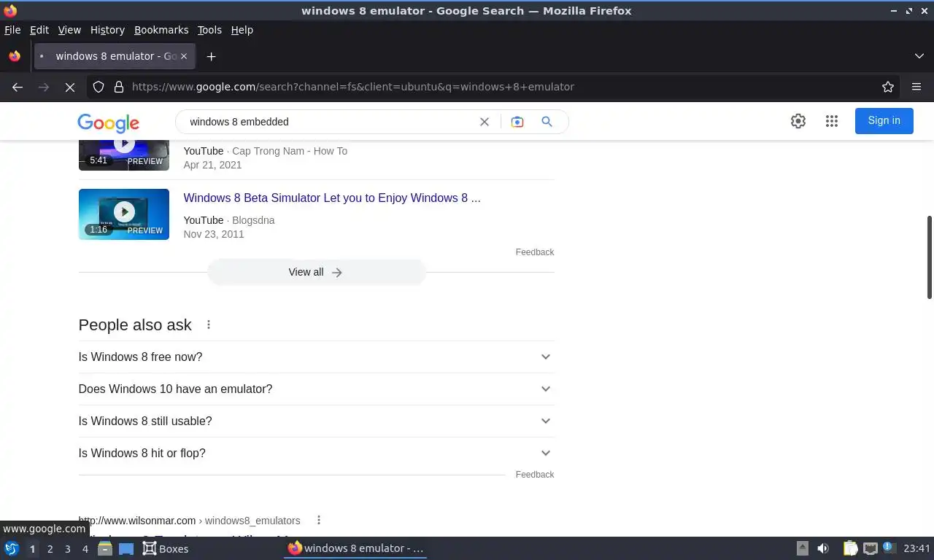The width and height of the screenshot is (934, 560).
Task: Open the History menu
Action: [107, 30]
